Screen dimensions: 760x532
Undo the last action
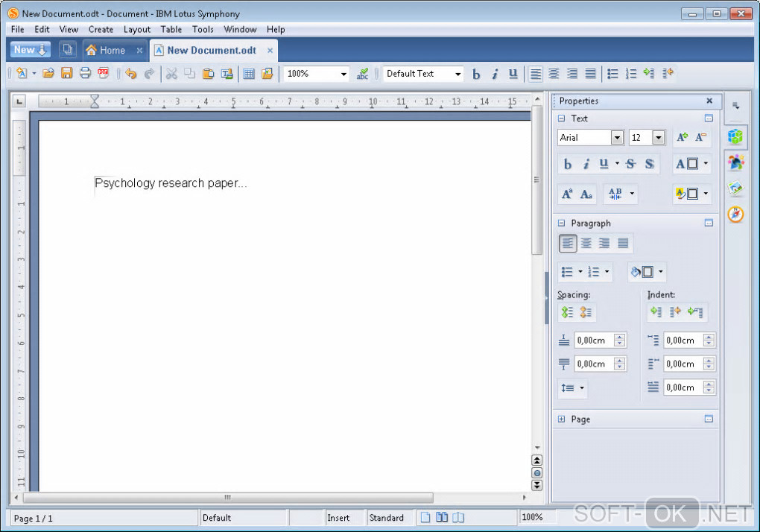130,74
